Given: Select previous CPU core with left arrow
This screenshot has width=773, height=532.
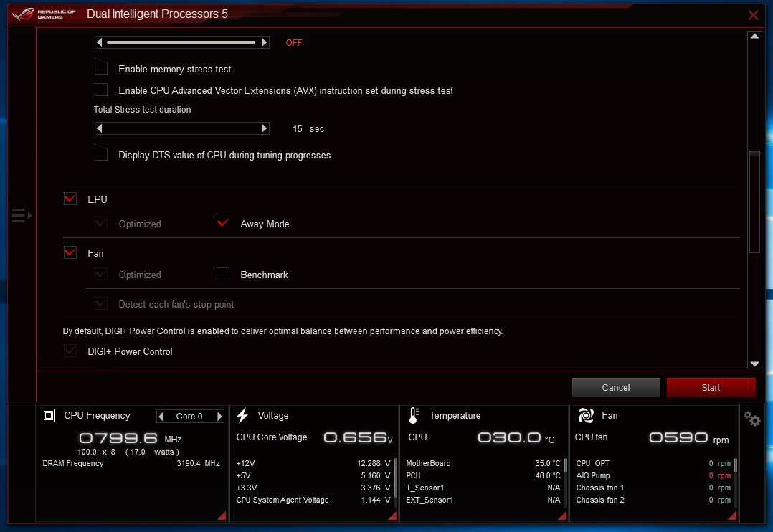Looking at the screenshot, I should pos(161,416).
